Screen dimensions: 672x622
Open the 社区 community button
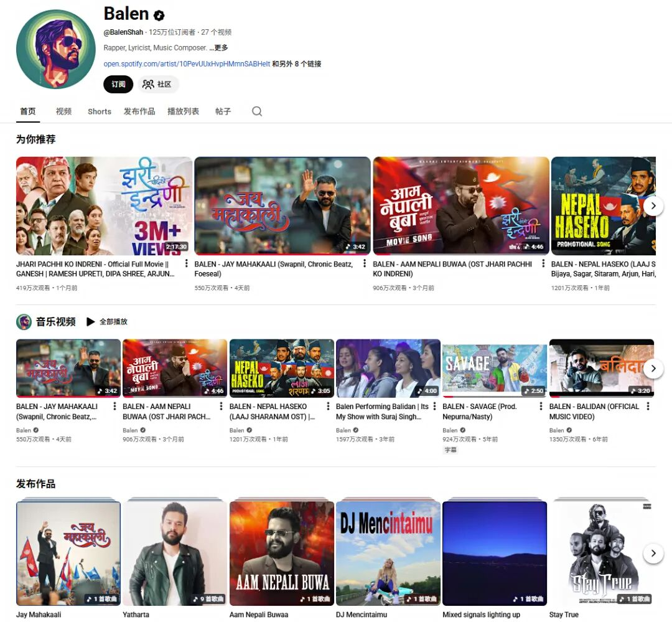[157, 84]
